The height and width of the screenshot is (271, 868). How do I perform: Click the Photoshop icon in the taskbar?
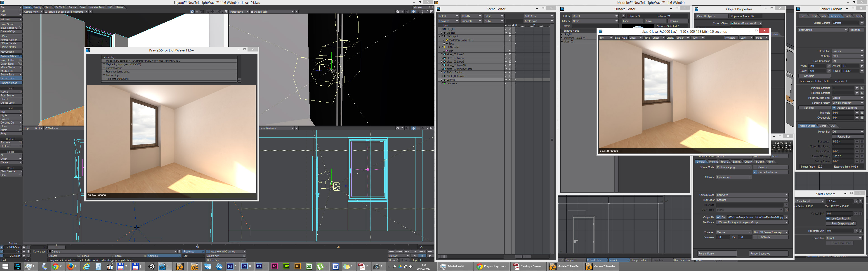pos(230,266)
